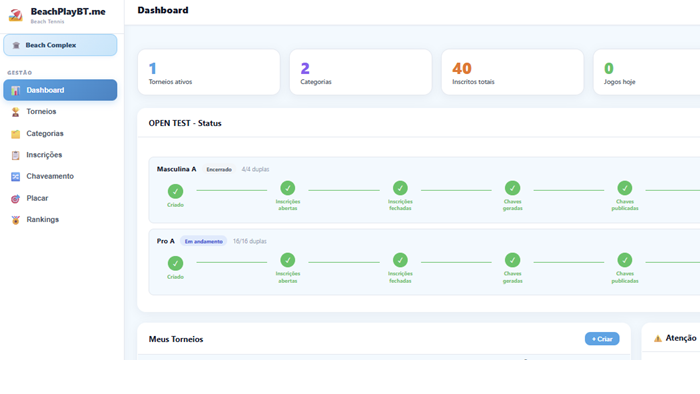
Task: Click the + Criar button
Action: click(602, 339)
